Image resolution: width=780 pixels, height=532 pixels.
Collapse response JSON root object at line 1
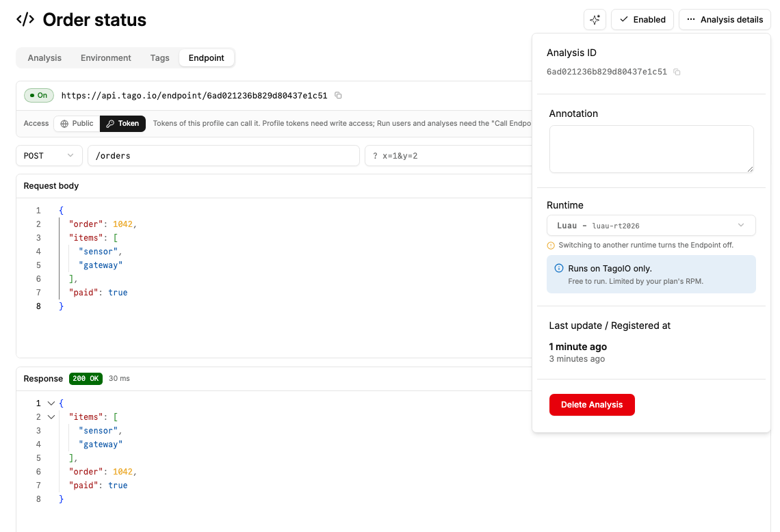coord(51,403)
